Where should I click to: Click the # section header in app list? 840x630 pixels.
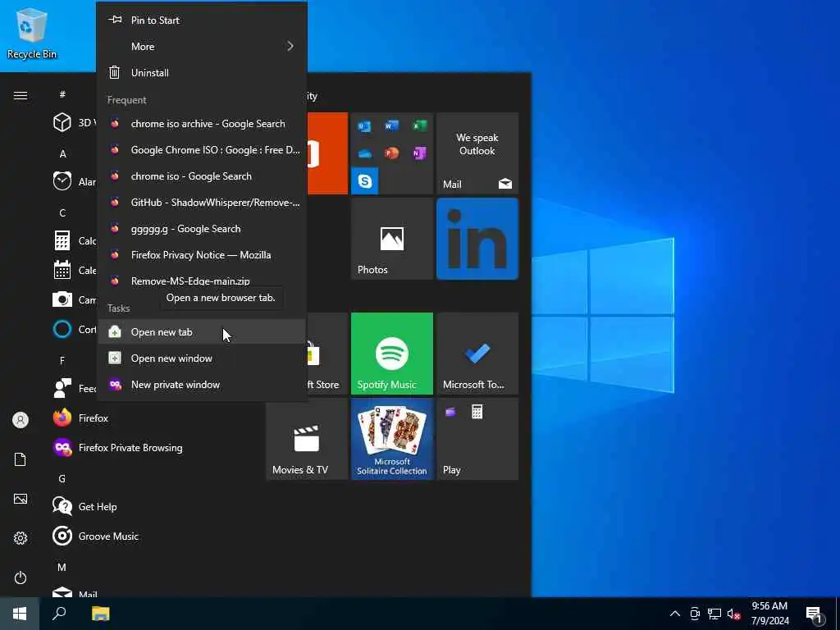(x=62, y=94)
